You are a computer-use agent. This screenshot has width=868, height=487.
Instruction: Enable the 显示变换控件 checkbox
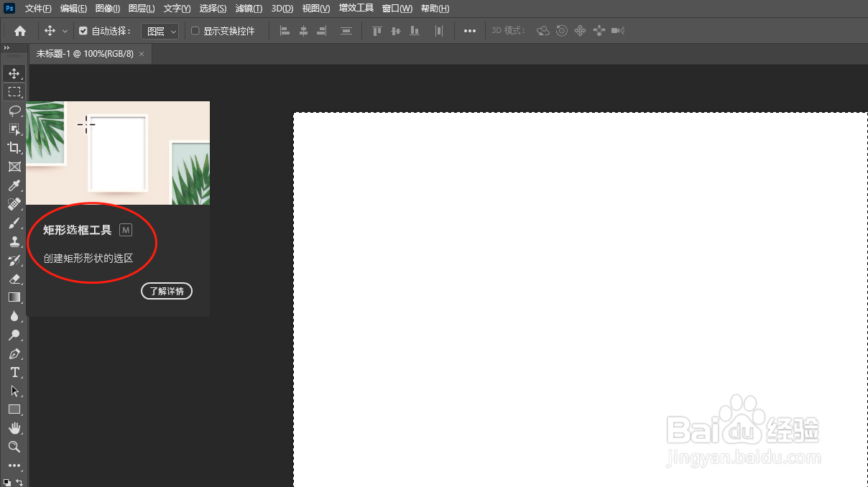coord(195,31)
